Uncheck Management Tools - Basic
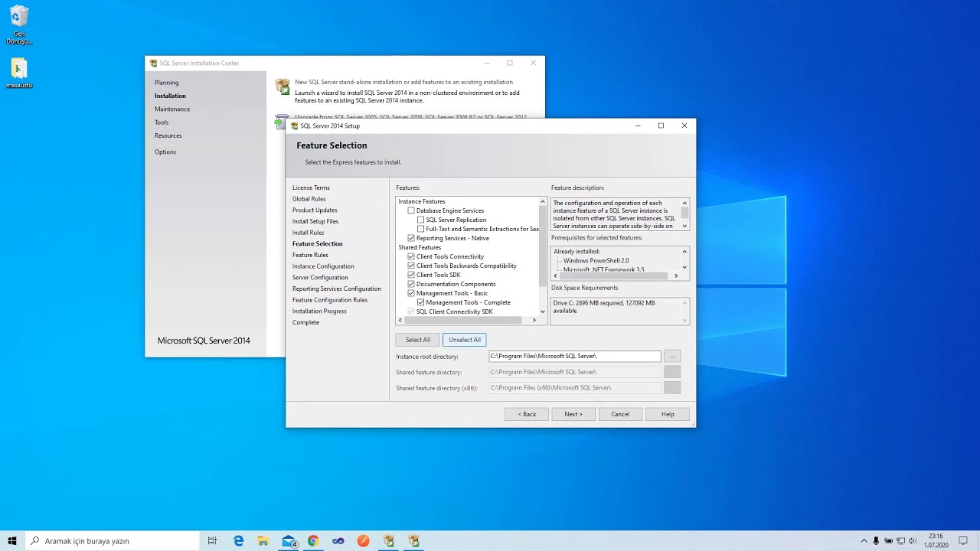 pyautogui.click(x=411, y=293)
